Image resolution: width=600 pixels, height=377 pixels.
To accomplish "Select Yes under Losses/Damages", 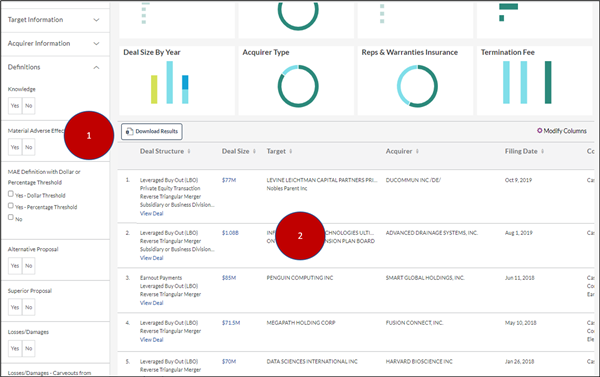I will (15, 348).
